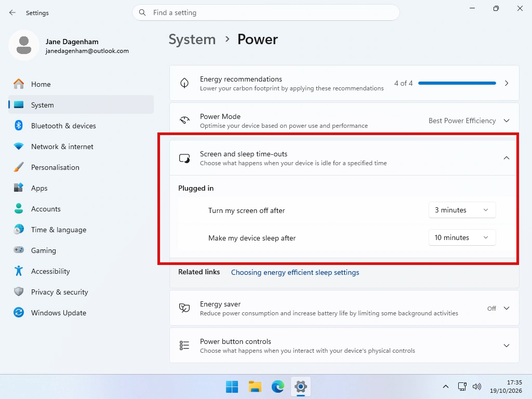
Task: Open Time & language settings
Action: [81, 229]
